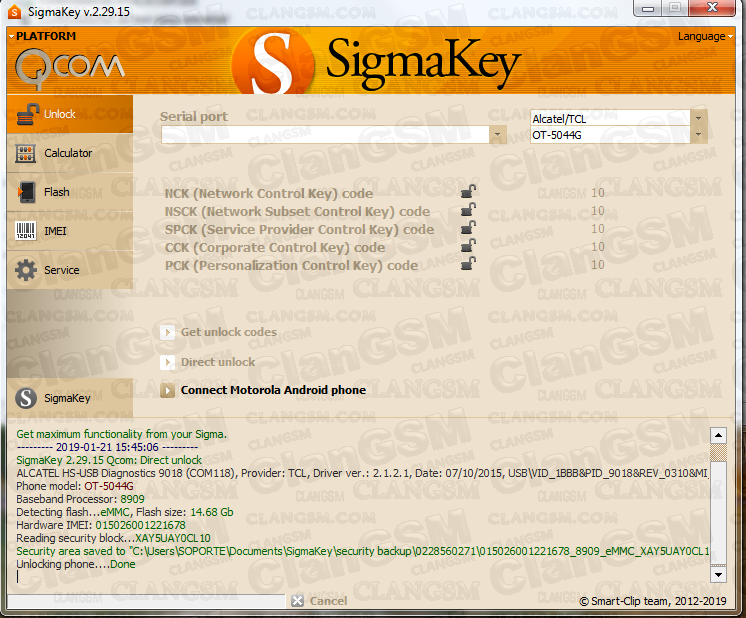The image size is (746, 618).
Task: Click the QCOM platform logo
Action: click(x=69, y=69)
